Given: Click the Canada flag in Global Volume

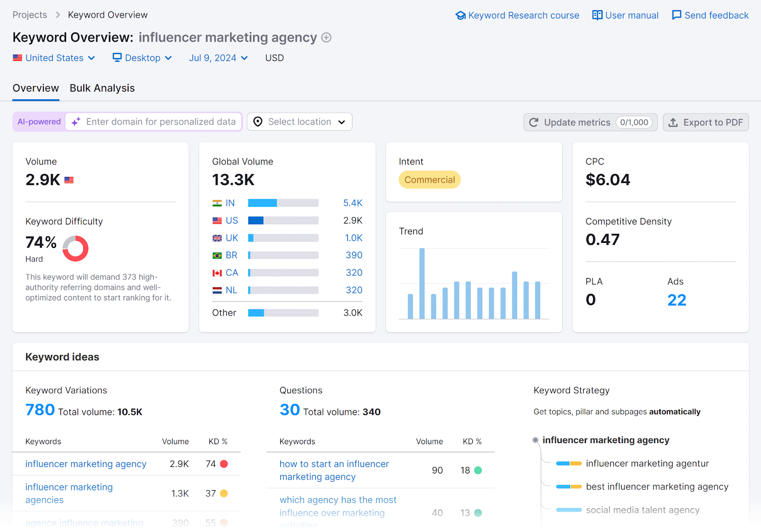Looking at the screenshot, I should click(217, 273).
